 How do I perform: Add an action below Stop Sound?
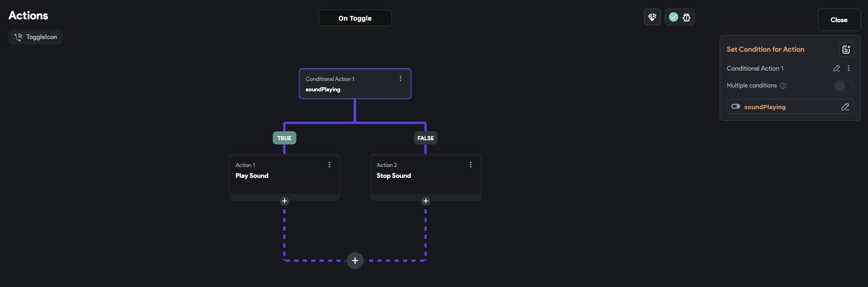[426, 201]
